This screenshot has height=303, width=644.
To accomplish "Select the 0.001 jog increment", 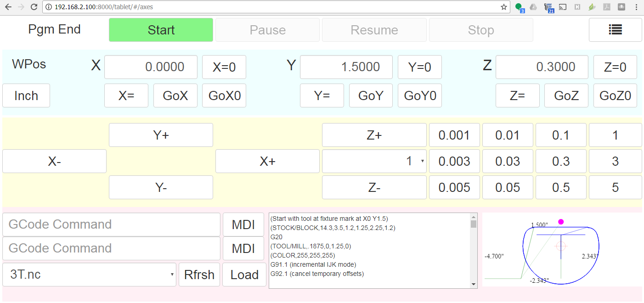I will pyautogui.click(x=454, y=135).
